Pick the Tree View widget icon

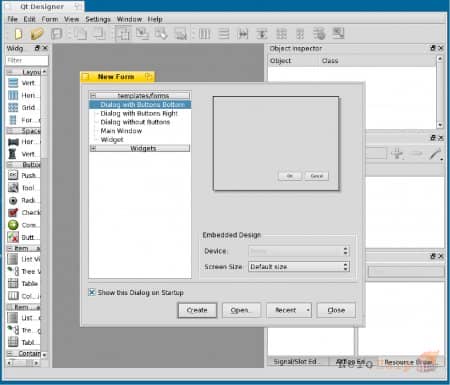(13, 271)
